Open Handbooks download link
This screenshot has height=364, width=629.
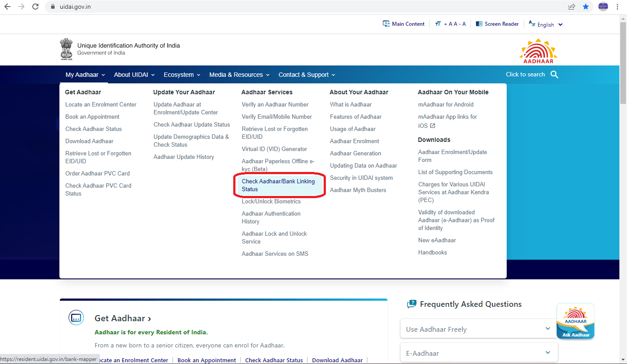(x=432, y=253)
